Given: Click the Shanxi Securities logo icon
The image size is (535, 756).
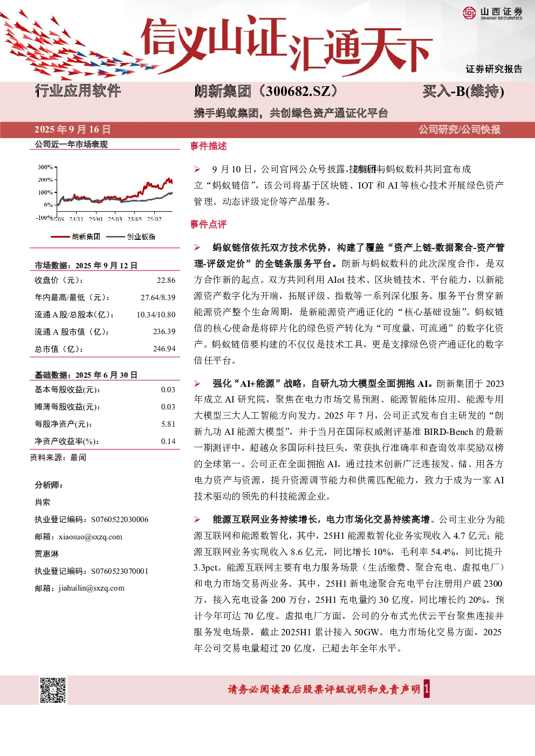Looking at the screenshot, I should point(469,13).
